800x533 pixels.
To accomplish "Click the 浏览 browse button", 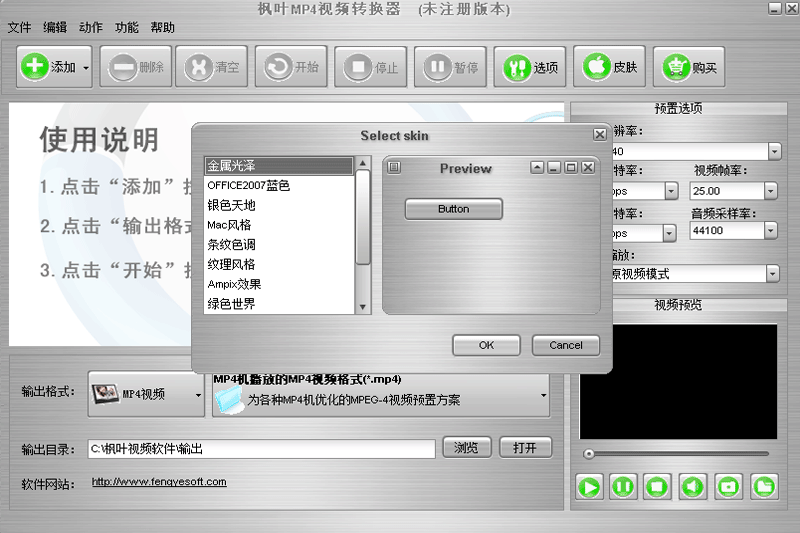I will (x=467, y=447).
